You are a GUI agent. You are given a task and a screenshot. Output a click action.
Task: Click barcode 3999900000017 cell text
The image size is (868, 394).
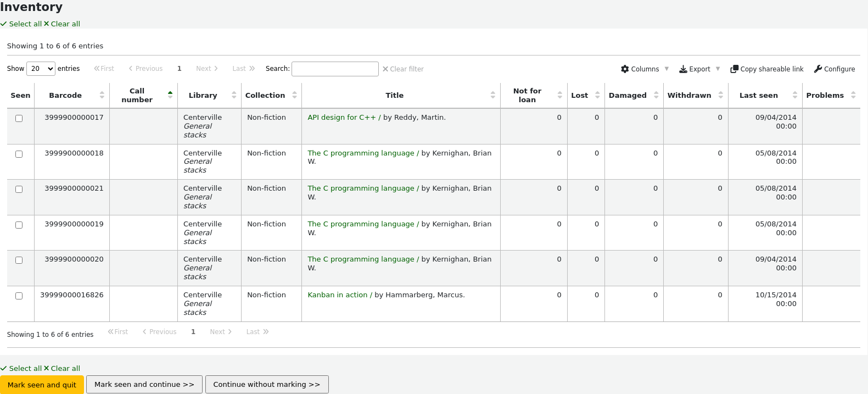click(74, 118)
